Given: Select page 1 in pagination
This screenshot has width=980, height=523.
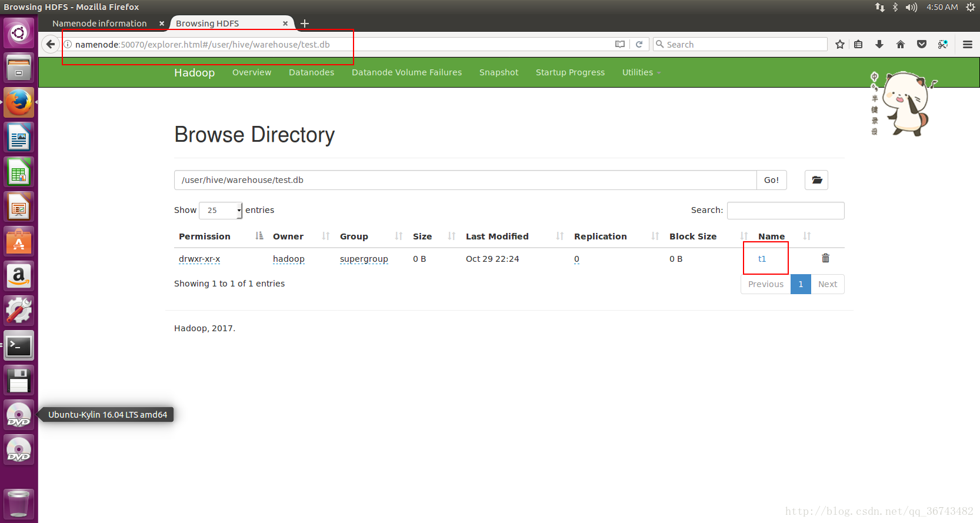Looking at the screenshot, I should pos(801,284).
